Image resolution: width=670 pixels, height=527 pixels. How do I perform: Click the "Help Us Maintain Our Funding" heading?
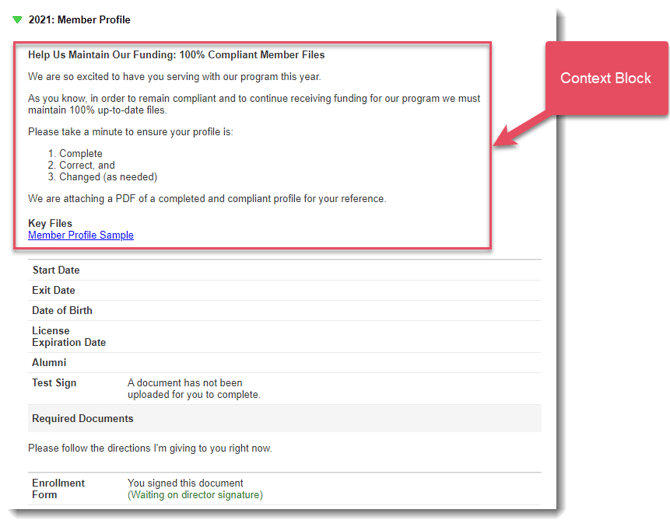coord(176,55)
